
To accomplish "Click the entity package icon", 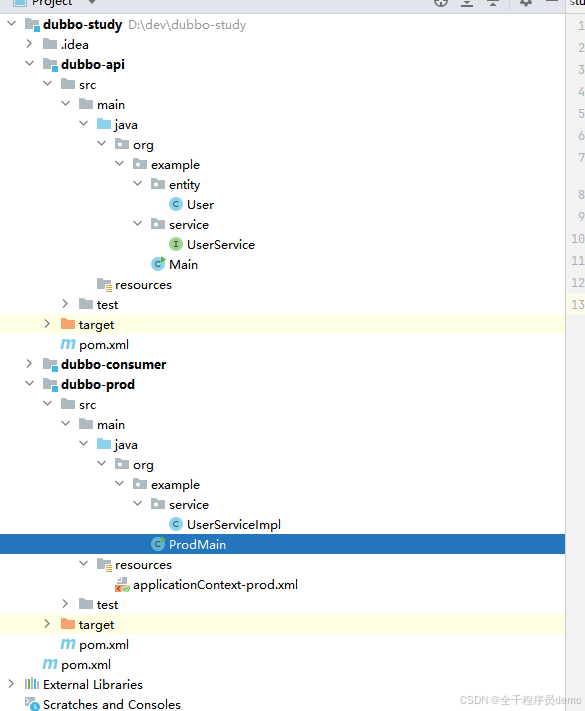I will coord(158,184).
